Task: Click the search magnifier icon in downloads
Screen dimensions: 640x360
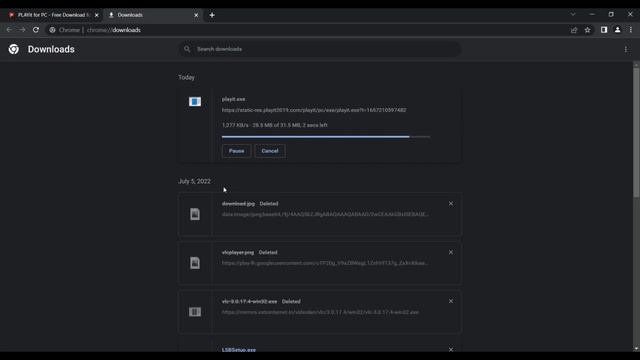Action: tap(187, 49)
